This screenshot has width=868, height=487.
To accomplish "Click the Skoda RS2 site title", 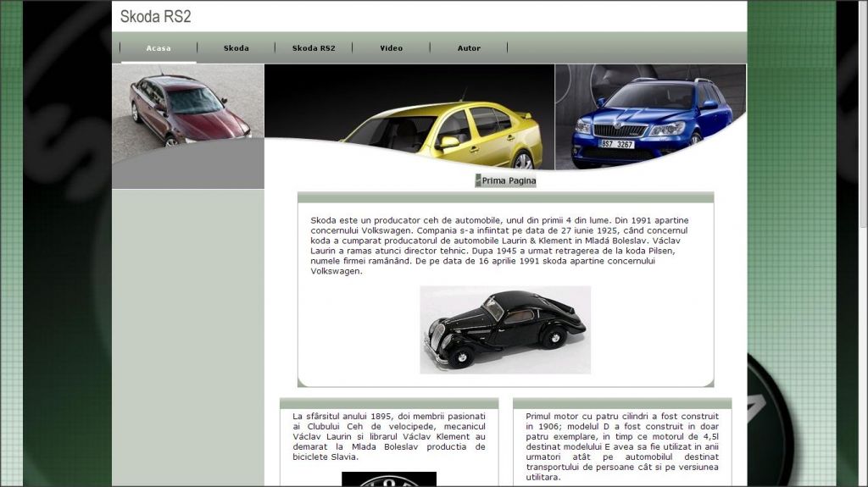I will click(155, 17).
